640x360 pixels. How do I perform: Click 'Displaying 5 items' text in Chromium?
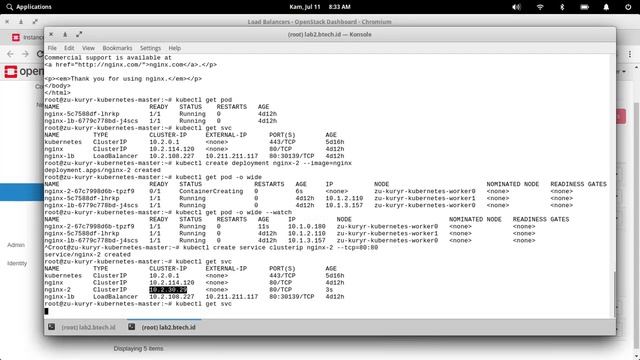point(138,349)
